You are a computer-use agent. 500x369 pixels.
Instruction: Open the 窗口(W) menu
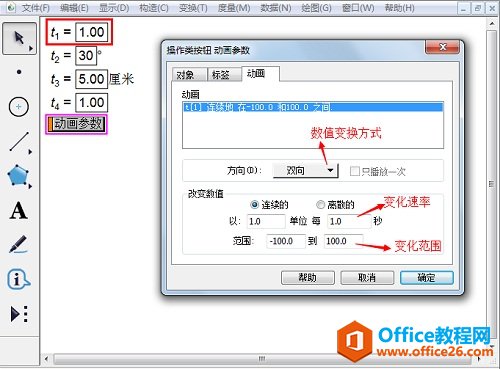tap(358, 8)
